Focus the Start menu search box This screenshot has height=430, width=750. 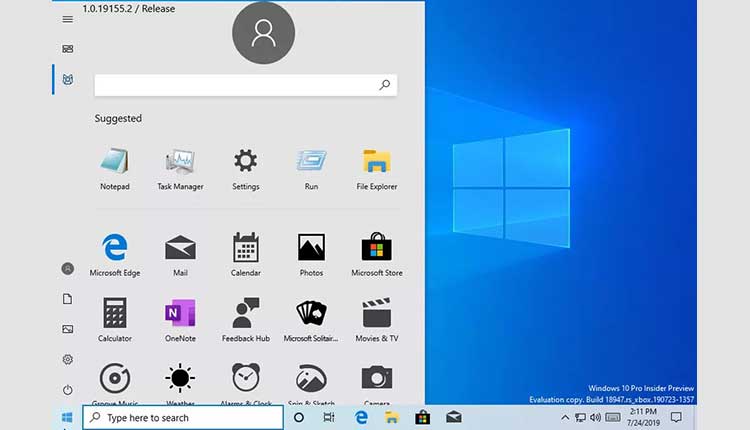point(245,85)
